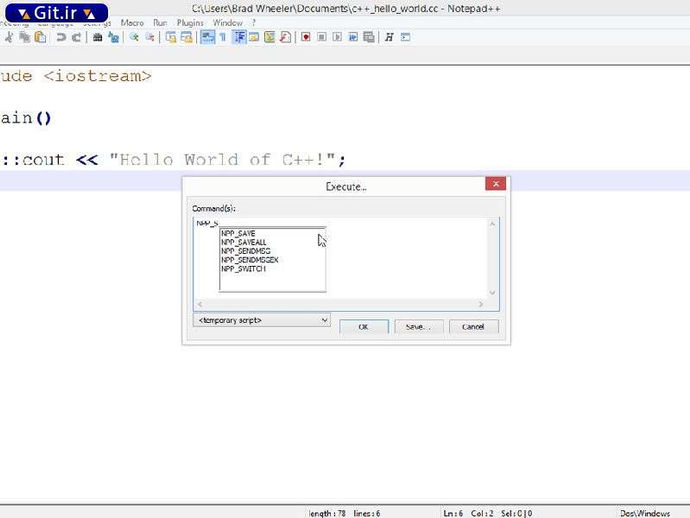Toggle synchronize vertical scrolling icon
This screenshot has width=690, height=518.
171,37
